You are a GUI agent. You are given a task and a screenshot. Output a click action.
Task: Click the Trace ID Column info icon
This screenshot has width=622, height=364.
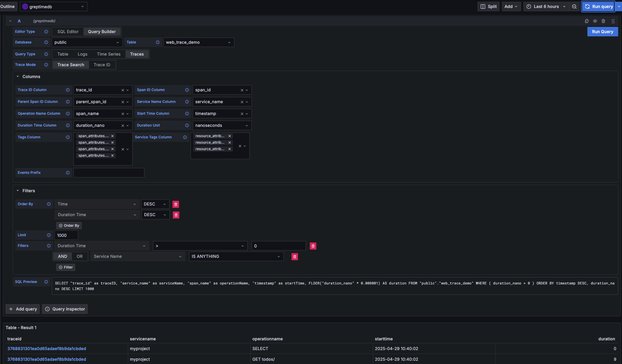pyautogui.click(x=68, y=90)
